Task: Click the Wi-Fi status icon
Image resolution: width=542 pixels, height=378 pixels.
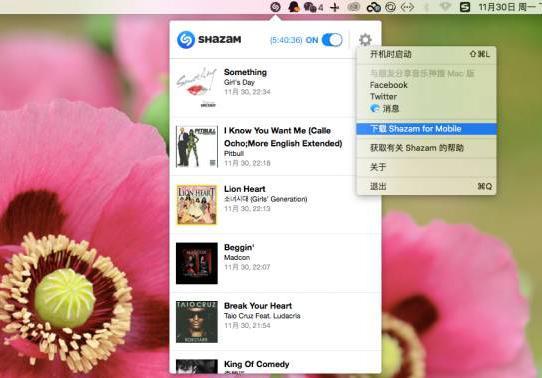Action: point(445,7)
